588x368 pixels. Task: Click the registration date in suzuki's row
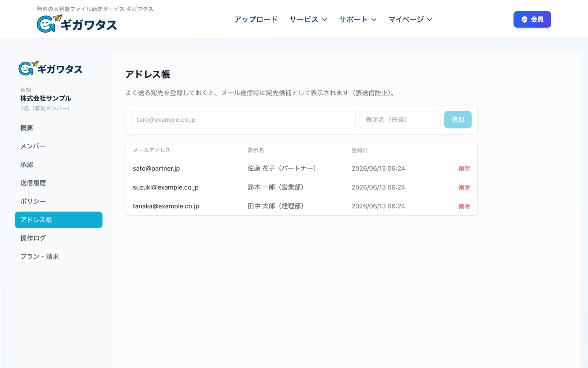(x=378, y=187)
